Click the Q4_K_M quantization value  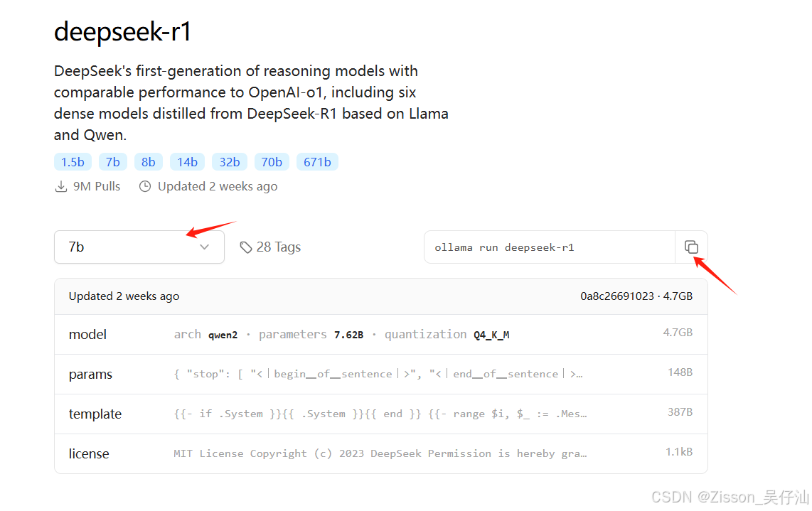click(x=491, y=335)
